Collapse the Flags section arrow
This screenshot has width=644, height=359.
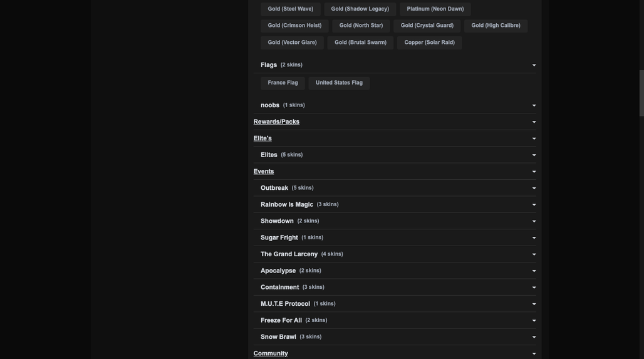point(534,65)
